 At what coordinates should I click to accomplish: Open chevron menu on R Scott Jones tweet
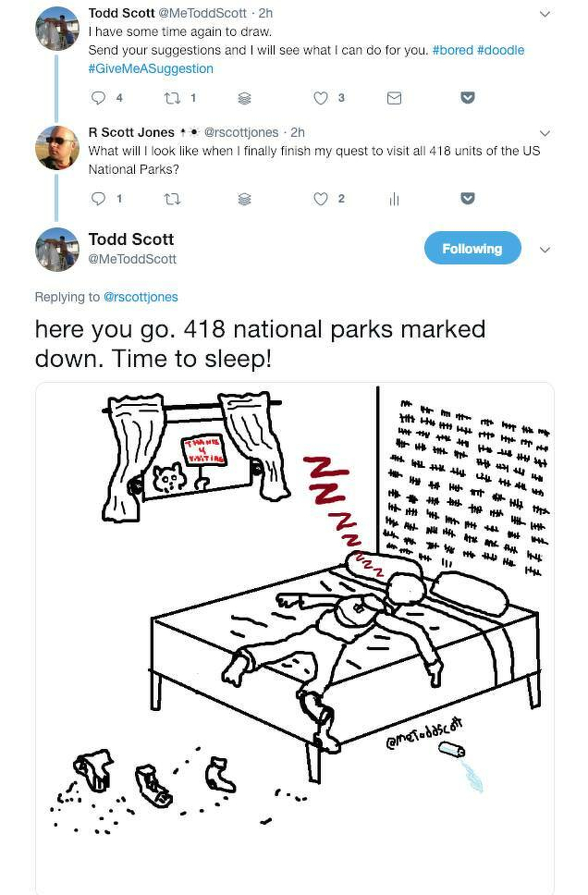click(x=545, y=133)
